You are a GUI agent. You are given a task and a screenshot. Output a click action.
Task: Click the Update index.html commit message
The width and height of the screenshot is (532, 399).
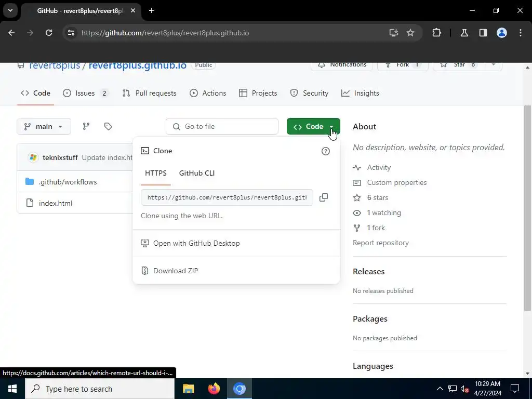click(107, 157)
